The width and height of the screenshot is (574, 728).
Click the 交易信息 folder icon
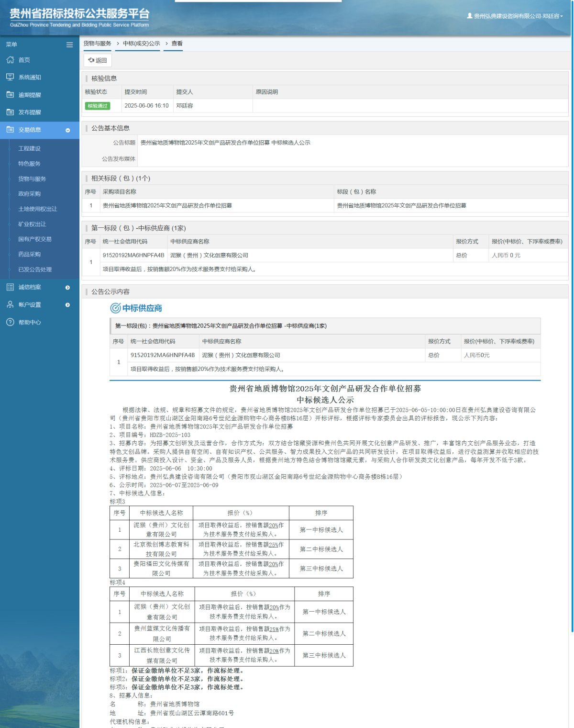click(10, 129)
